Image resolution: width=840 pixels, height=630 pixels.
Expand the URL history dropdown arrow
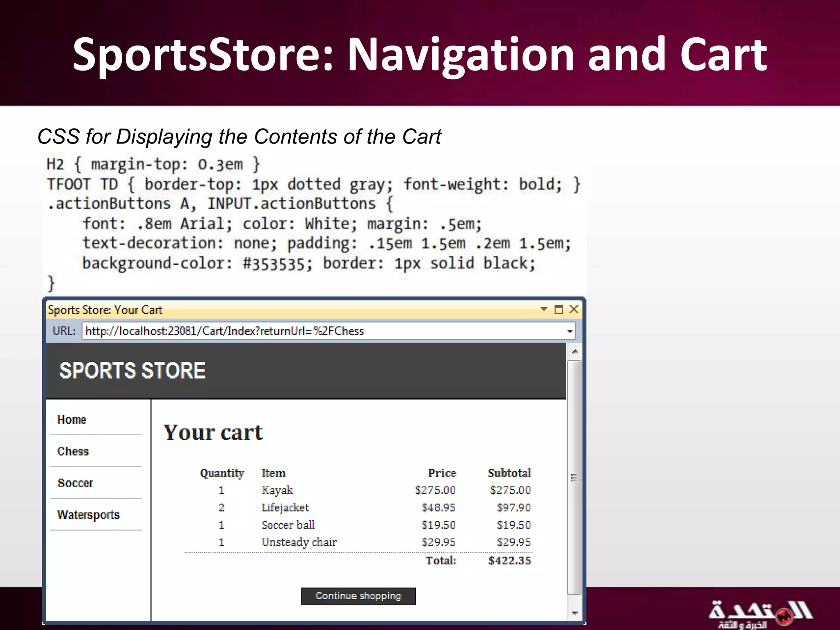[x=570, y=331]
